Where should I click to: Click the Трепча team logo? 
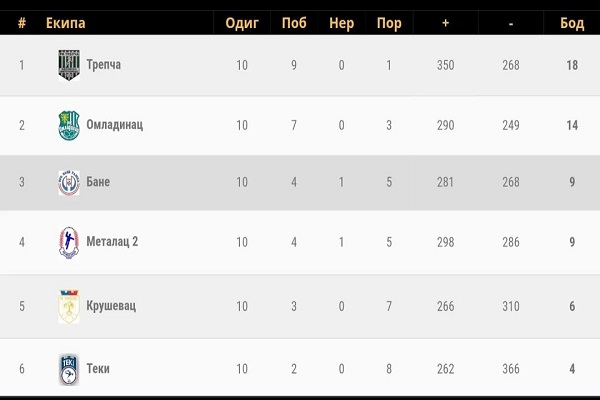tap(68, 66)
